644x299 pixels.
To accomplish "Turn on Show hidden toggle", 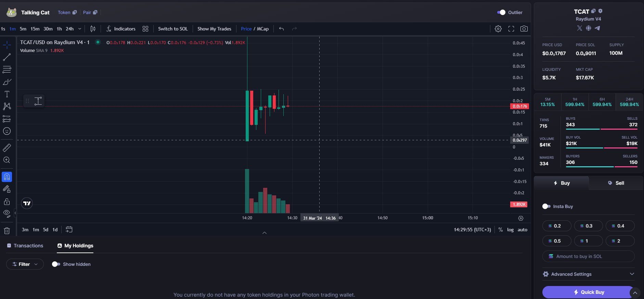I will coord(56,264).
